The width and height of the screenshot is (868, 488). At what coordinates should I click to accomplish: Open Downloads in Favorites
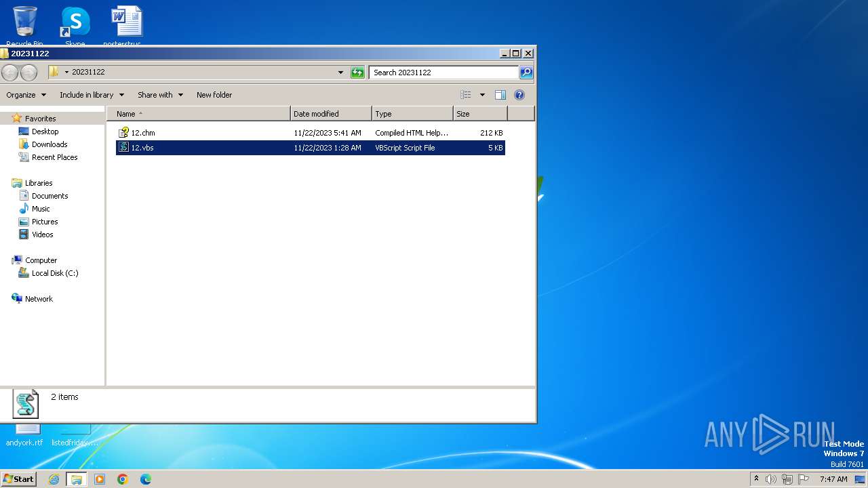[x=50, y=144]
